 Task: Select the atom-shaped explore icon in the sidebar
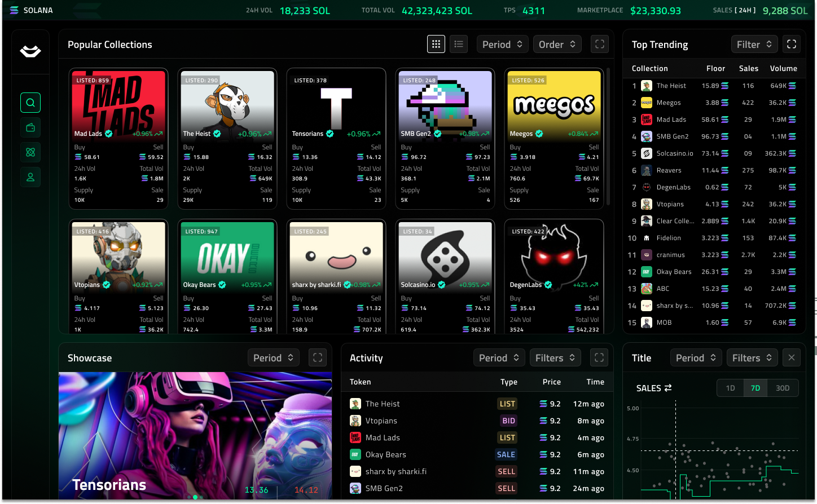click(x=30, y=152)
